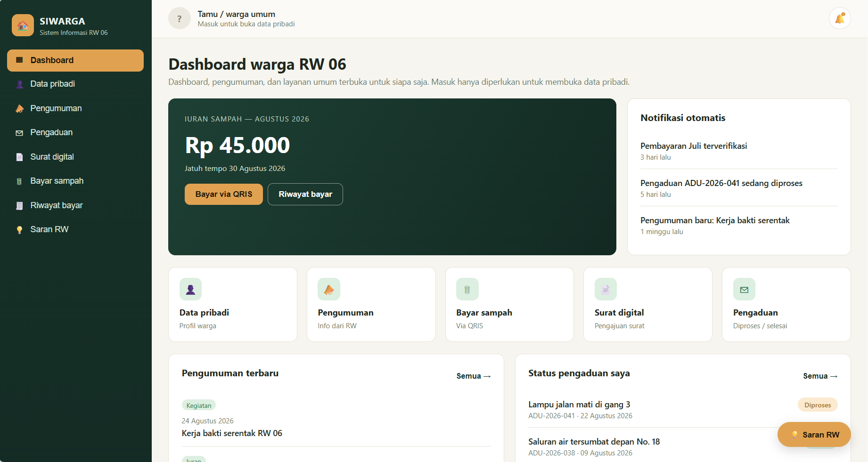Select Saran RW in the sidebar
This screenshot has width=868, height=462.
(75, 229)
